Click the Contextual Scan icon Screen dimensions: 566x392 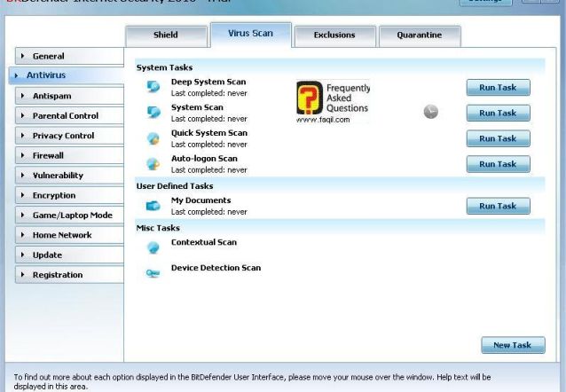pyautogui.click(x=153, y=247)
